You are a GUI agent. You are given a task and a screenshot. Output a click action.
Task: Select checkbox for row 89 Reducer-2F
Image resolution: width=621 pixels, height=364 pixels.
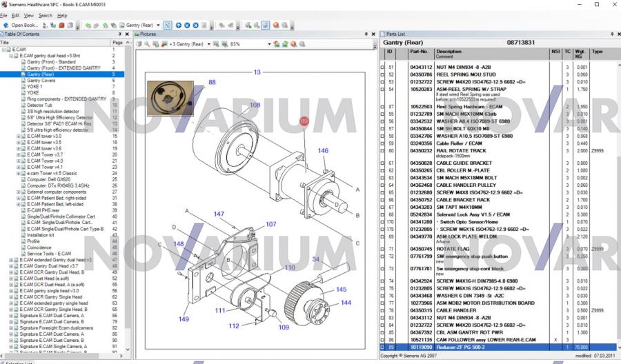(x=383, y=348)
